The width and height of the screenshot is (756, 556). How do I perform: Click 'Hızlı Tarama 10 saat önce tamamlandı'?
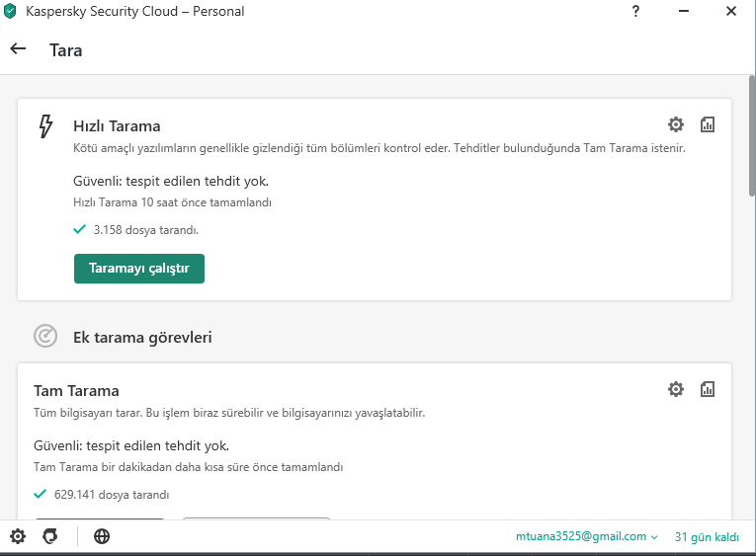click(x=172, y=202)
